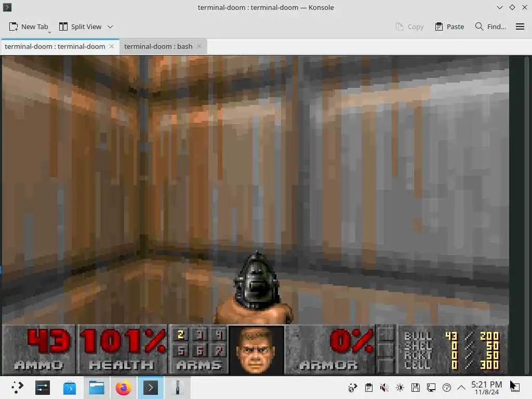Click the first tray icon with arrows
This screenshot has height=399, width=532.
(x=353, y=388)
